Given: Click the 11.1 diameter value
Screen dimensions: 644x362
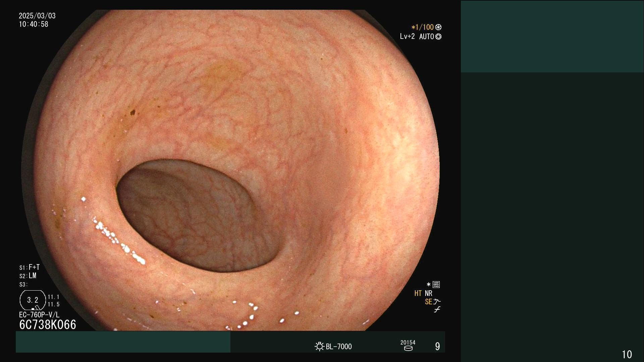Looking at the screenshot, I should [x=54, y=297].
